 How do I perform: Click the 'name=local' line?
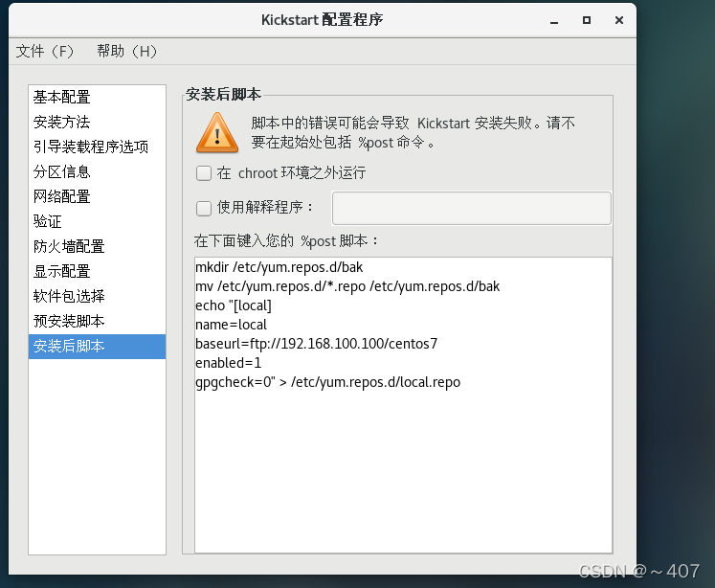click(x=231, y=325)
